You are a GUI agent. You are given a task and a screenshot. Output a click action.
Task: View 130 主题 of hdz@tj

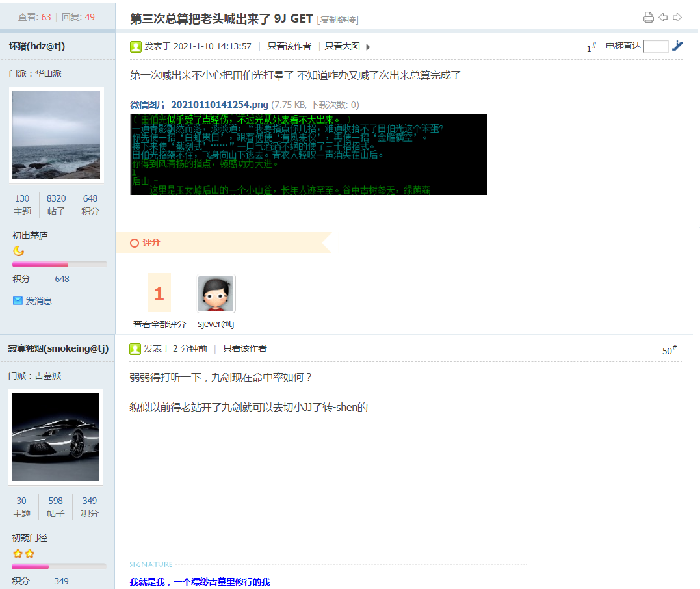[x=22, y=205]
